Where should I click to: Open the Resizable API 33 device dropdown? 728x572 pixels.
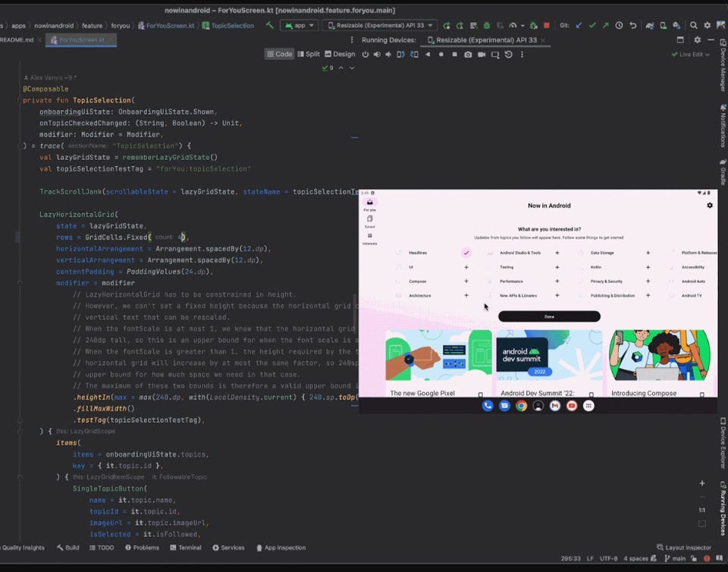380,26
